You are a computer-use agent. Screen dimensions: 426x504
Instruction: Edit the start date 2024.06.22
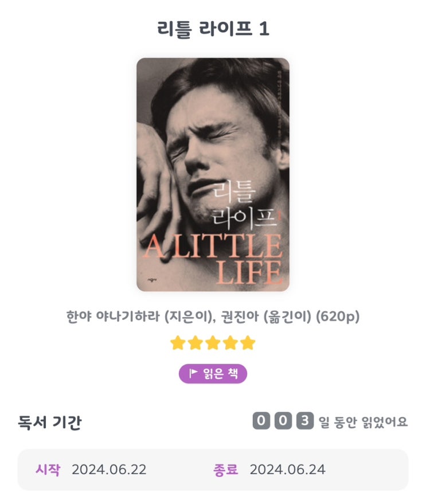(109, 470)
